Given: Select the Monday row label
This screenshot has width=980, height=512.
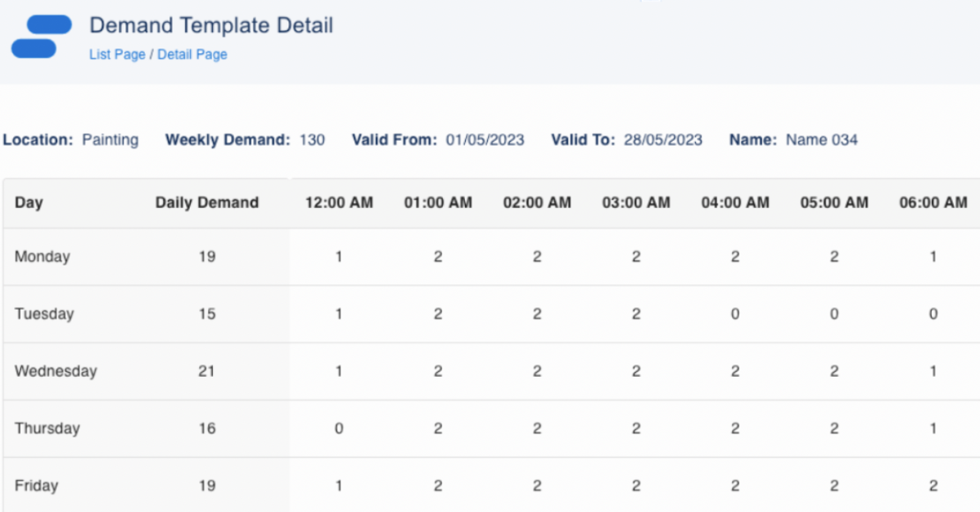Looking at the screenshot, I should coord(42,256).
